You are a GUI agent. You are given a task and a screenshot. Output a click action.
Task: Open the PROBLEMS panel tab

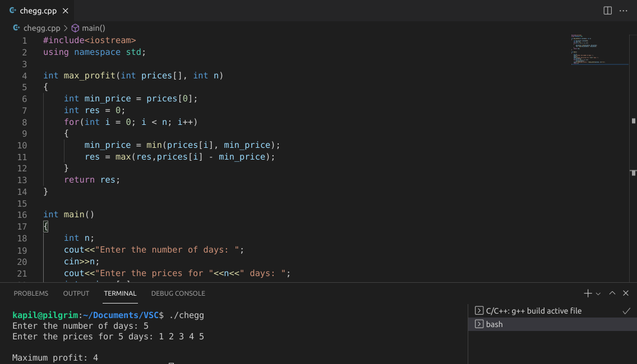click(x=31, y=293)
